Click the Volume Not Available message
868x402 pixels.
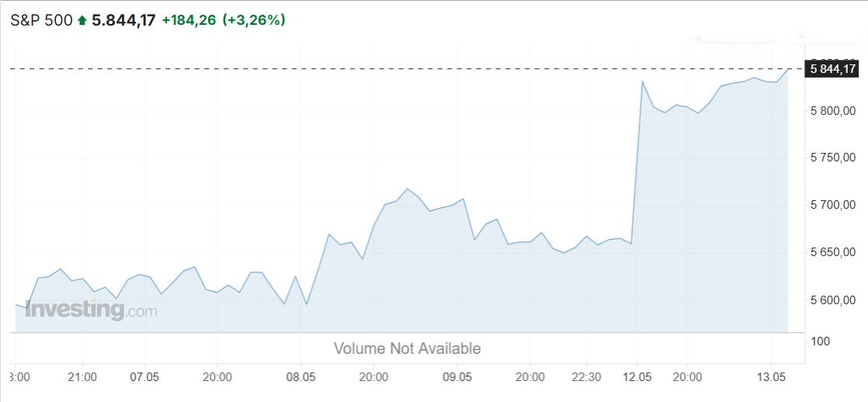coord(407,348)
